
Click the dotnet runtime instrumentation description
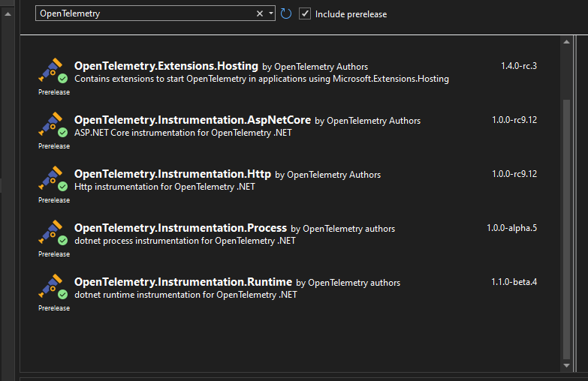pyautogui.click(x=185, y=295)
